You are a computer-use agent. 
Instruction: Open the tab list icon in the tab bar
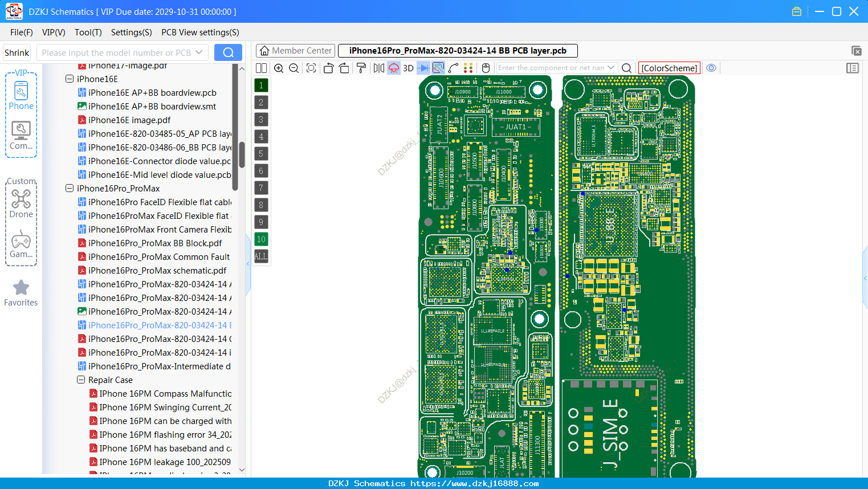tap(857, 51)
